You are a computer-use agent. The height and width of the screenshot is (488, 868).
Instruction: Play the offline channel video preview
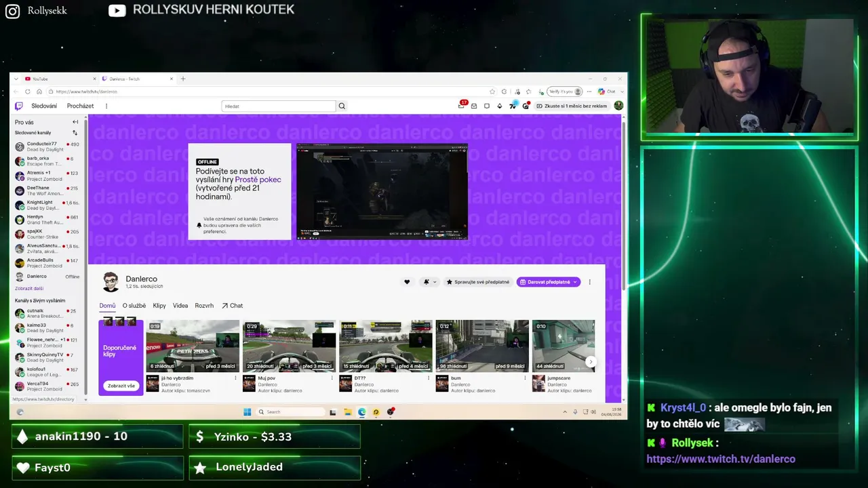(382, 192)
